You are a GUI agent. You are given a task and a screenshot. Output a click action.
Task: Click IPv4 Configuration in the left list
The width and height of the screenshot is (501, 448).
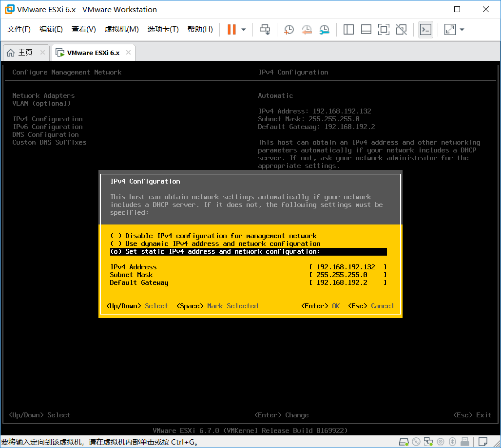point(48,119)
